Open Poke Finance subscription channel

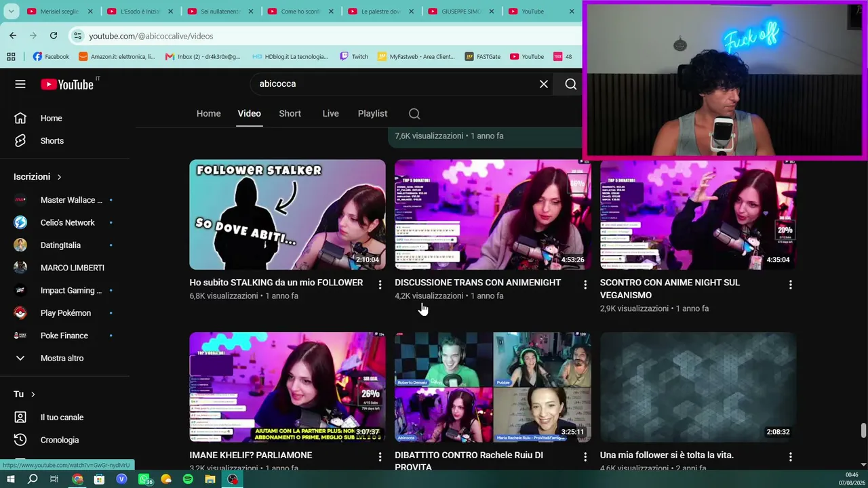(x=64, y=335)
